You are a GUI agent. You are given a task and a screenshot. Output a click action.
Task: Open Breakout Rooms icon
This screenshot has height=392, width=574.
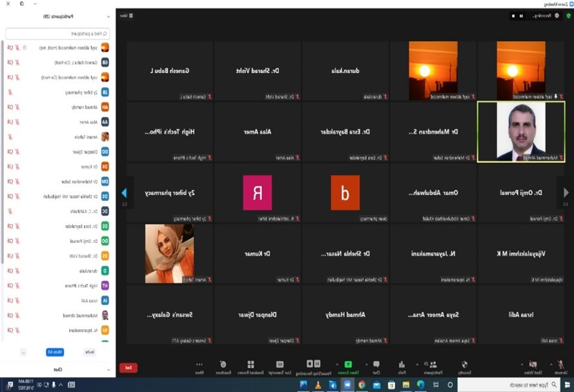(251, 366)
